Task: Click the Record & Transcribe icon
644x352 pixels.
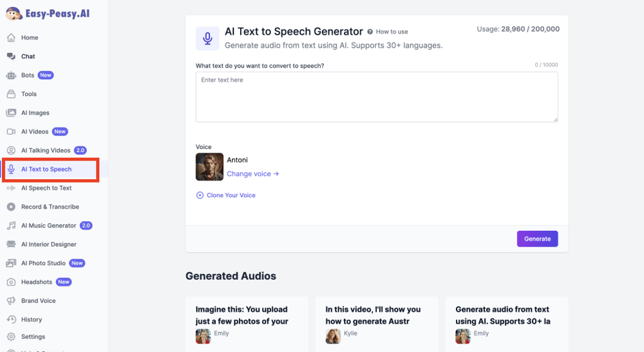Action: [11, 207]
